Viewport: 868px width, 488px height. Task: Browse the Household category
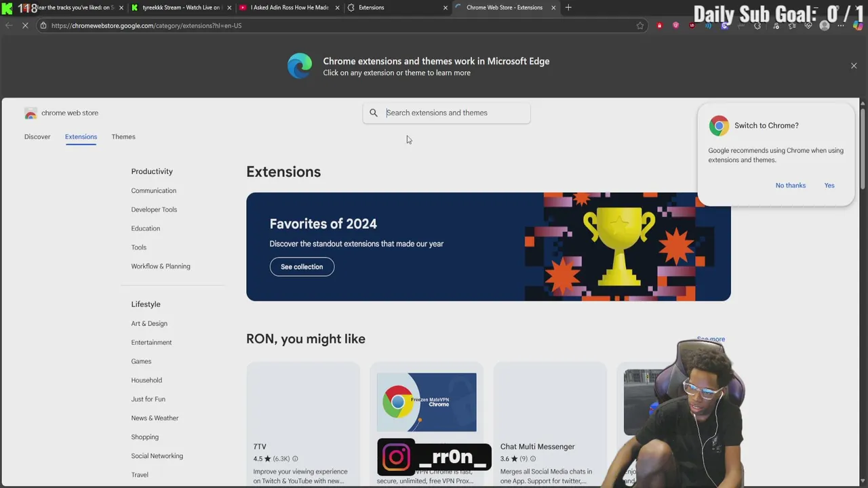click(x=146, y=381)
